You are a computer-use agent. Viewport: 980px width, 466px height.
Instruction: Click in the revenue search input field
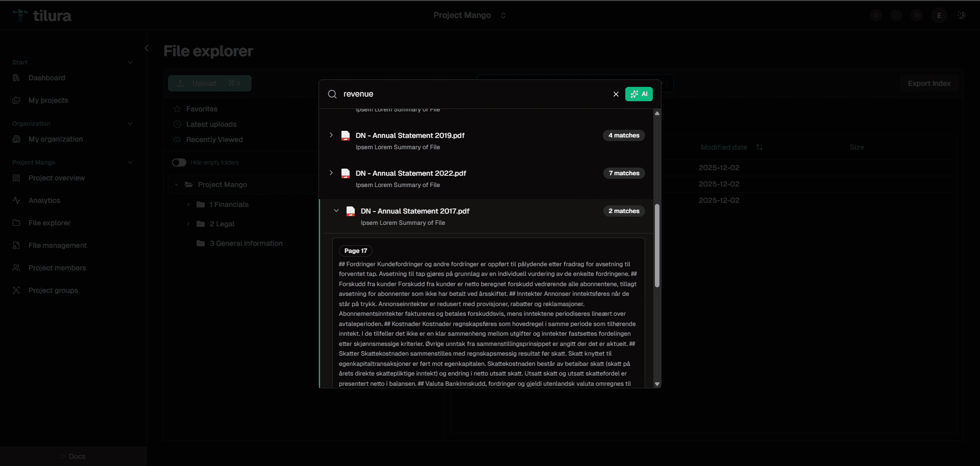tap(470, 94)
